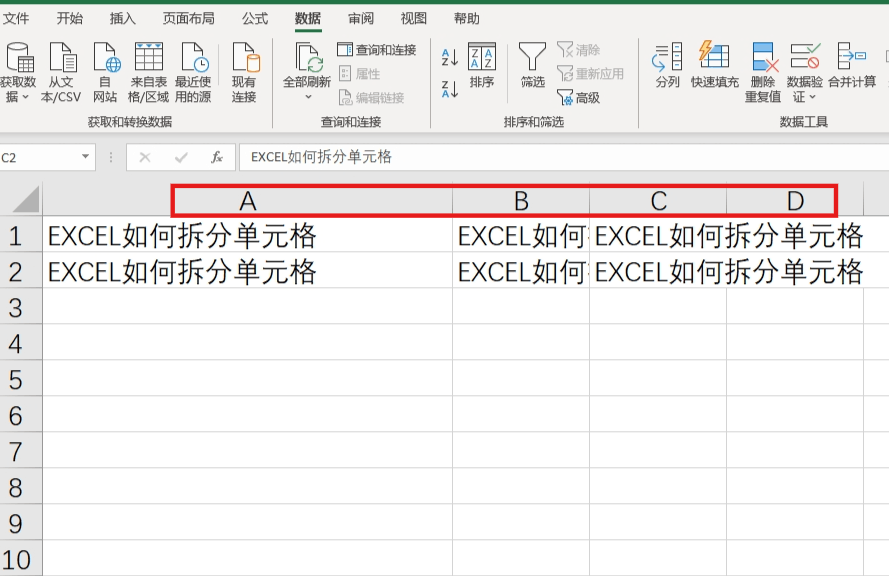Select row 1 header

(x=20, y=236)
